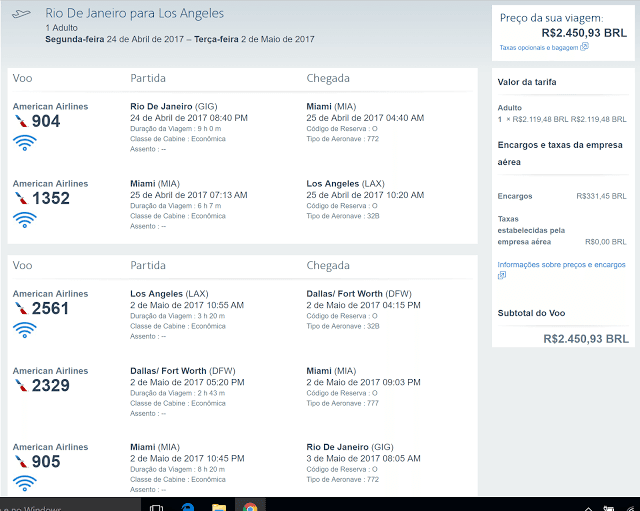
Task: Select flight number 904
Action: click(x=46, y=121)
